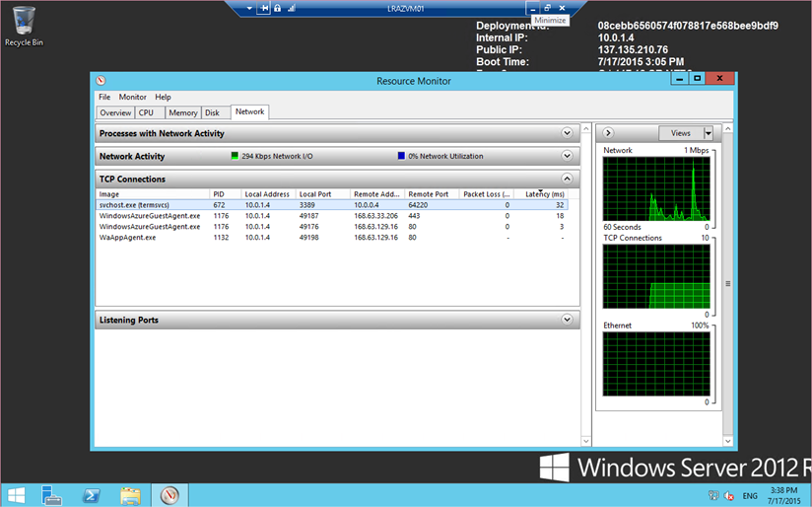This screenshot has width=812, height=507.
Task: Open the Help menu
Action: (x=163, y=97)
